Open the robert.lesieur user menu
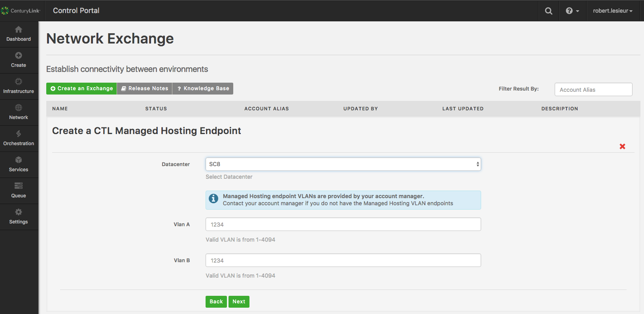 (612, 11)
